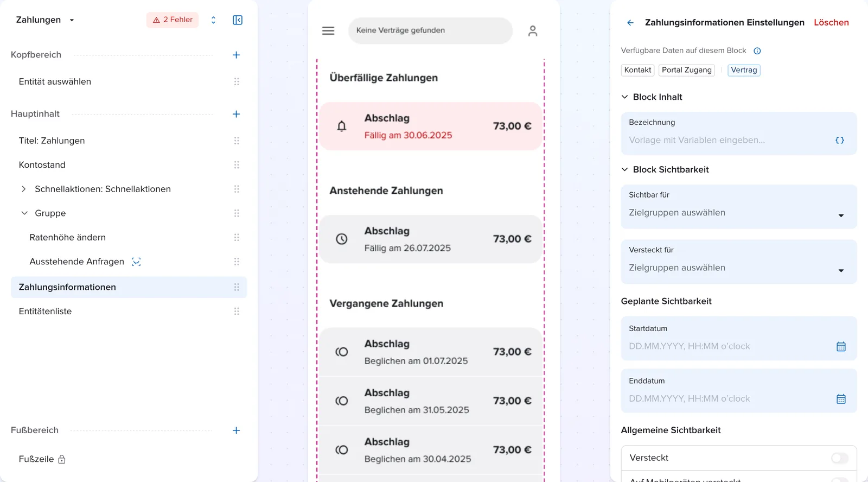This screenshot has height=482, width=868.
Task: Click drag handle of Entitätenliste row
Action: (237, 312)
